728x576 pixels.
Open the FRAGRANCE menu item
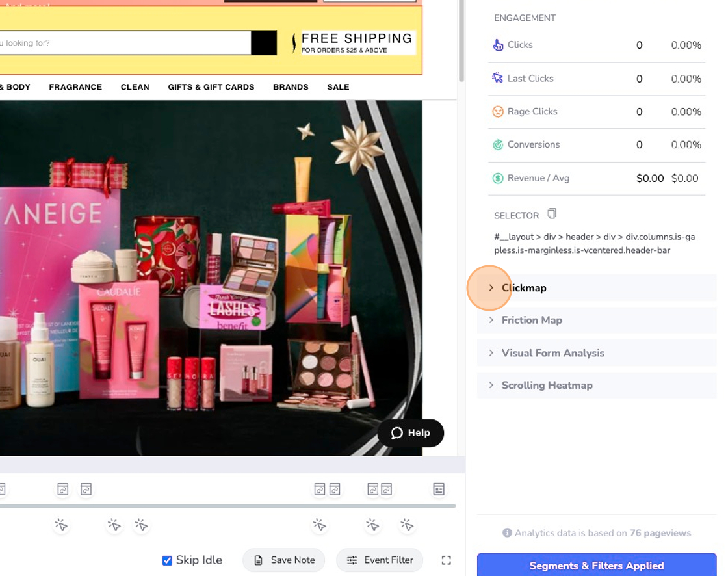pyautogui.click(x=75, y=87)
